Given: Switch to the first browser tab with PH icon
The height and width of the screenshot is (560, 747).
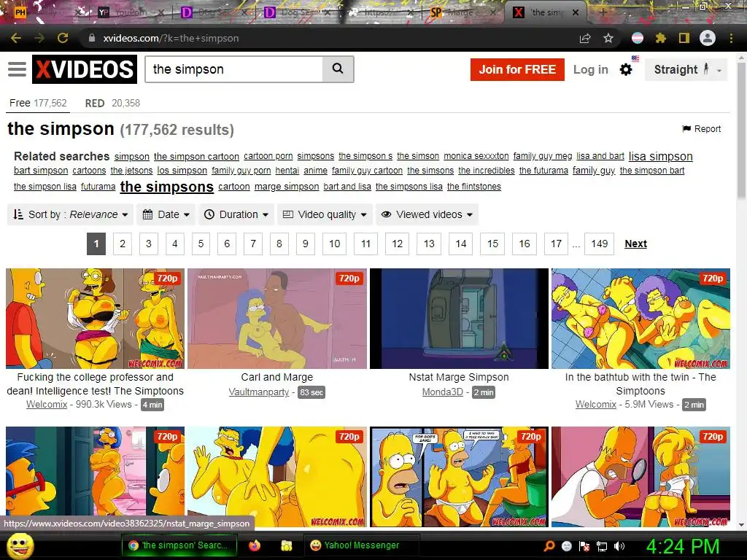Looking at the screenshot, I should pos(47,12).
